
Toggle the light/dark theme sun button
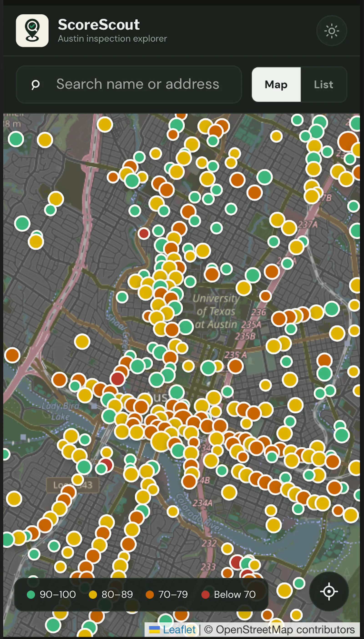[x=331, y=31]
